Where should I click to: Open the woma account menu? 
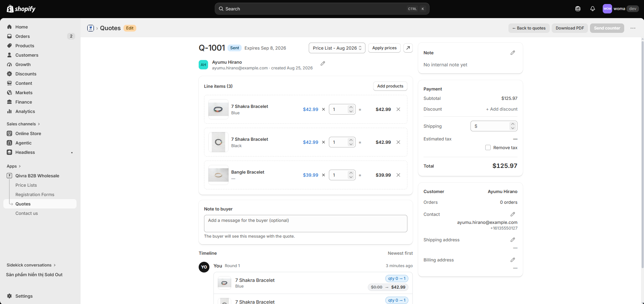point(620,9)
